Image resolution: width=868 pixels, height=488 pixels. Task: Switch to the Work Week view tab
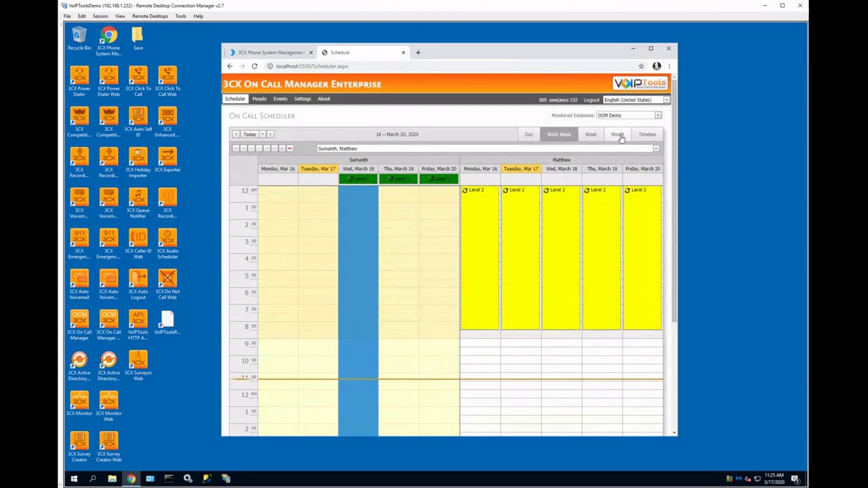tap(559, 134)
